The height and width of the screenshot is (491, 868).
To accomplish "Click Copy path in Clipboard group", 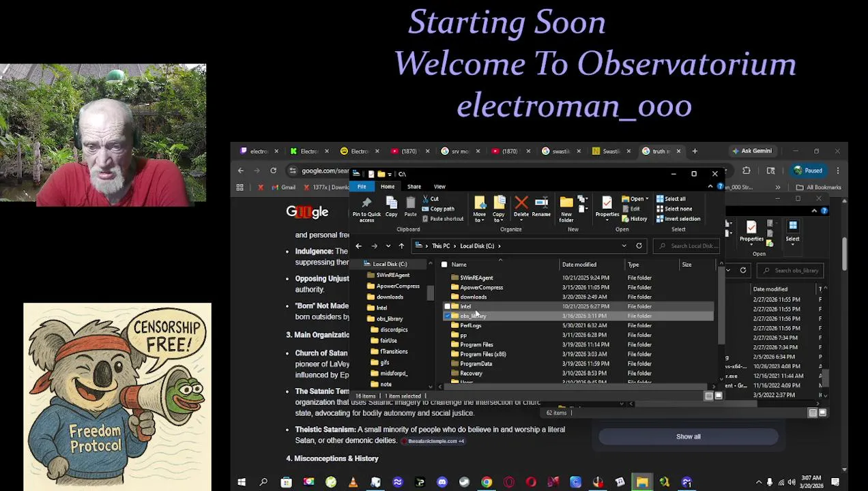I will point(438,209).
